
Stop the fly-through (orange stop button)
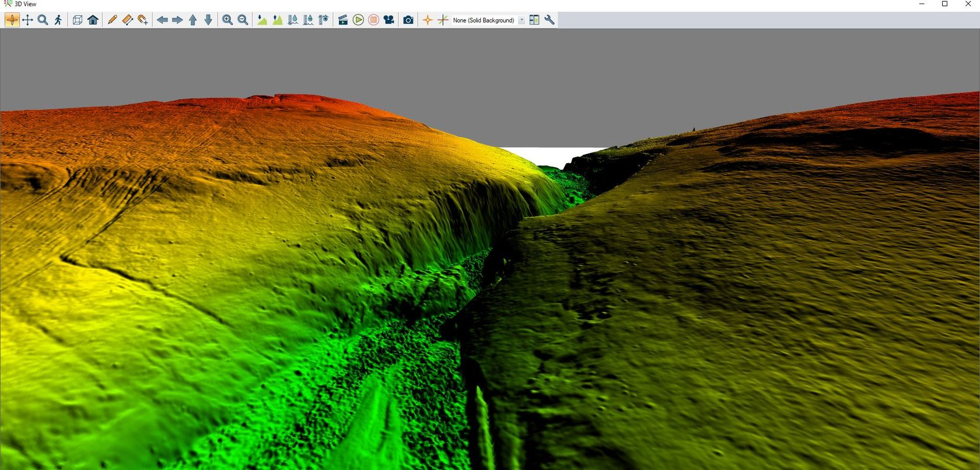pyautogui.click(x=373, y=20)
